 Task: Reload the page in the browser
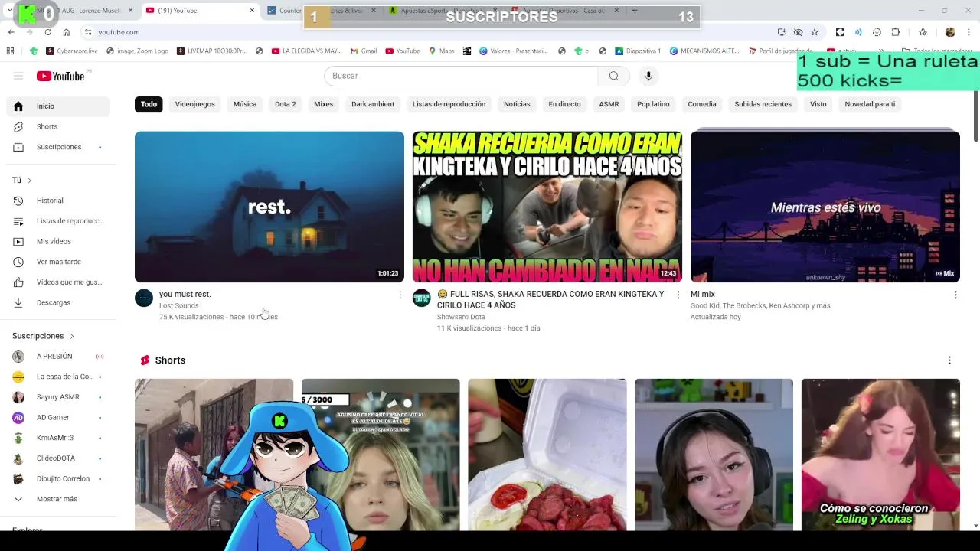pyautogui.click(x=47, y=32)
